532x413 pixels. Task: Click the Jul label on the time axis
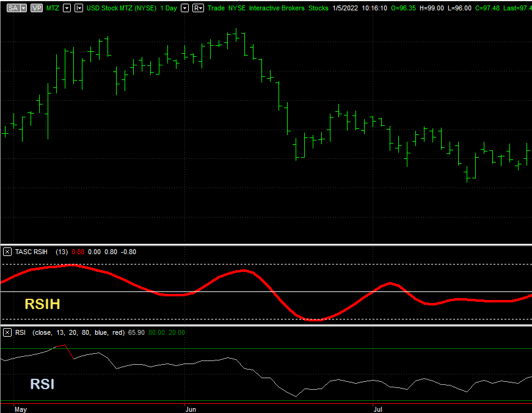click(x=378, y=409)
